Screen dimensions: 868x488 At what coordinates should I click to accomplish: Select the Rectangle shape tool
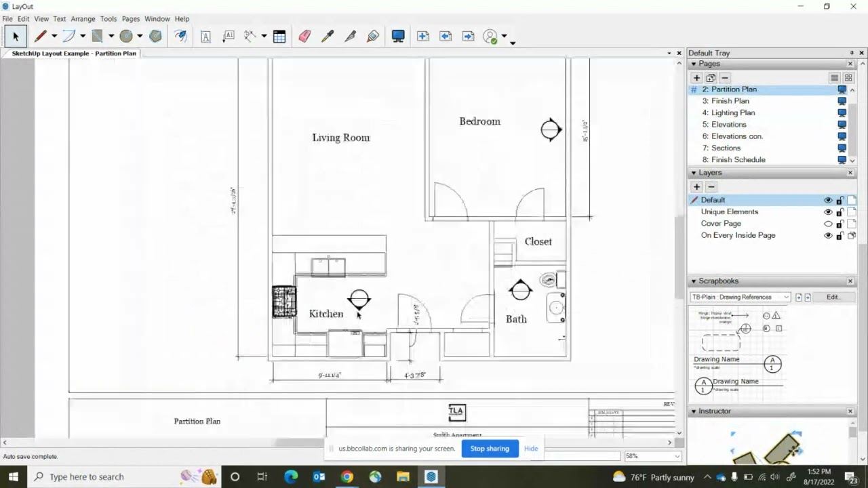[x=98, y=37]
